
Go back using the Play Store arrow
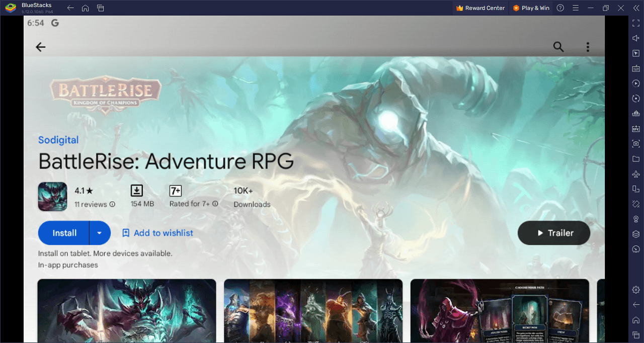(x=41, y=47)
